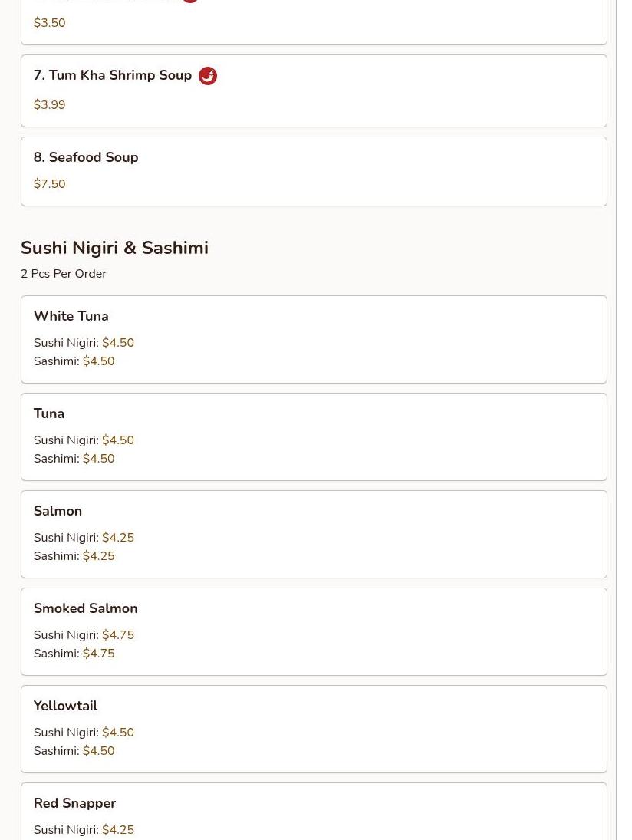Choose Smoked Salmon Sushi Nigiri $4.75 option
Viewport: 632px width, 840px height.
(x=84, y=635)
